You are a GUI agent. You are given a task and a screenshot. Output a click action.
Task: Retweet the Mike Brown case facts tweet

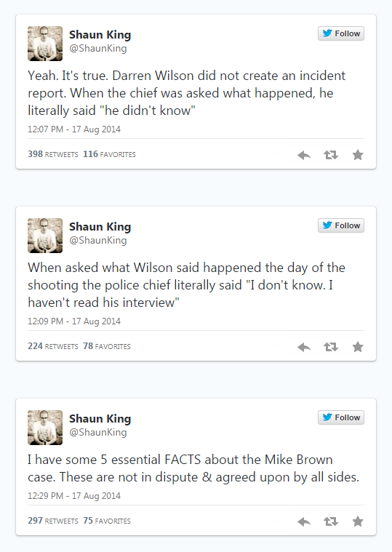pos(331,521)
